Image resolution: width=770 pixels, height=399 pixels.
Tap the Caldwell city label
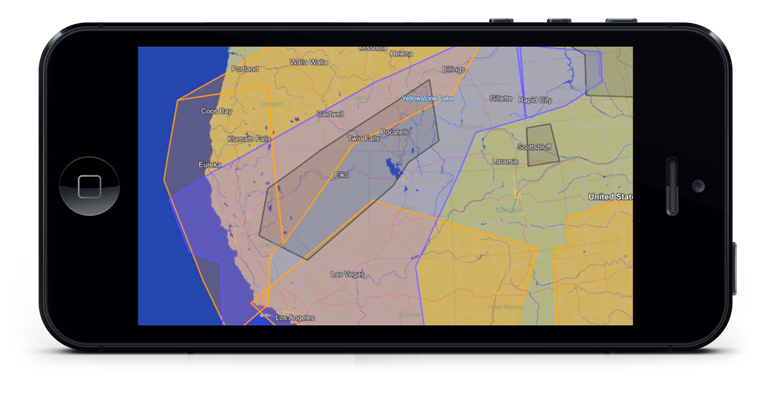tap(330, 114)
